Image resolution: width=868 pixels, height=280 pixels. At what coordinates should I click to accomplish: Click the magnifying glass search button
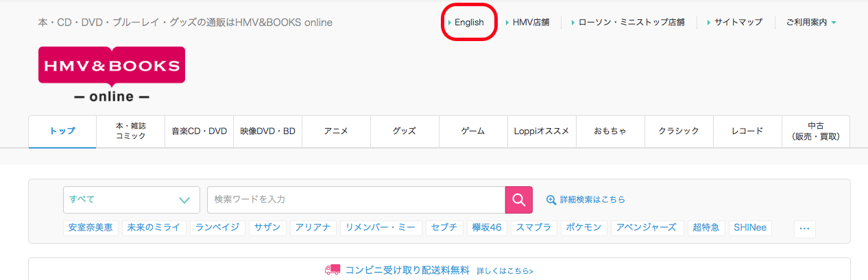click(x=519, y=200)
